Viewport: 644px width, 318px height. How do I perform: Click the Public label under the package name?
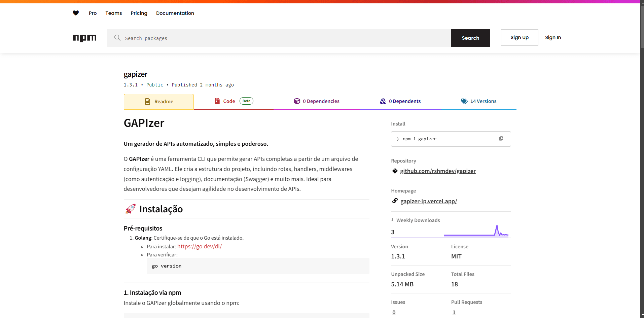tap(155, 85)
